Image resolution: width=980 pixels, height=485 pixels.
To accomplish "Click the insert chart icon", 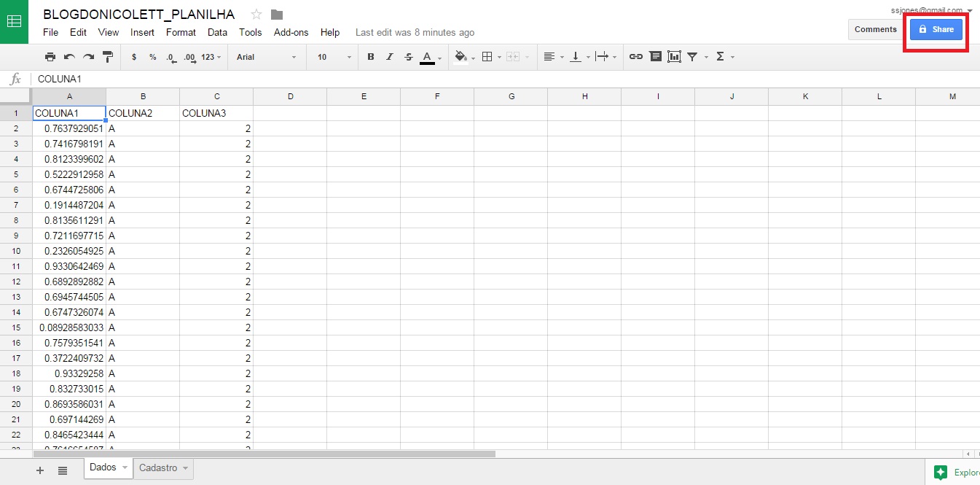I will coord(674,57).
